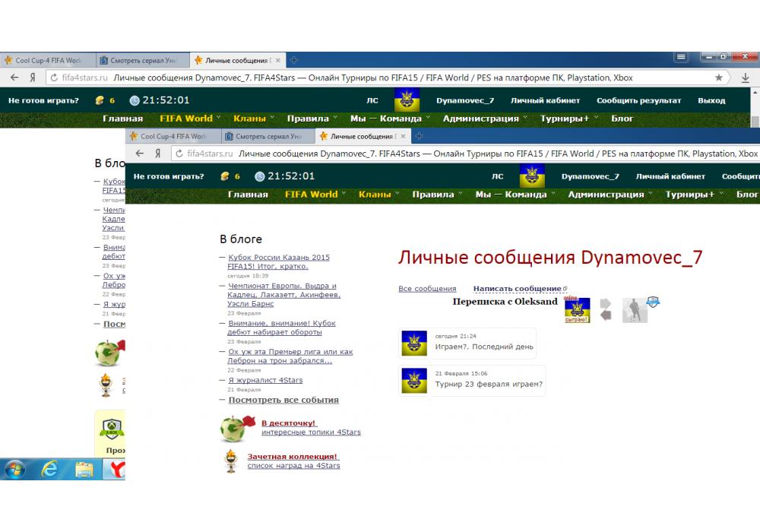Click the bookmark star in the top address bar

click(719, 78)
